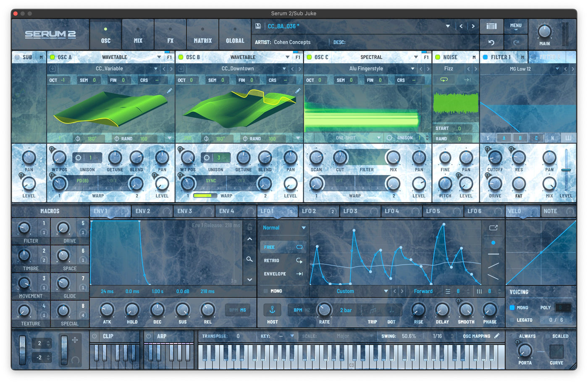The height and width of the screenshot is (383, 588).
Task: Select the magnifying glass zoom icon in the envelope panel
Action: [x=249, y=260]
